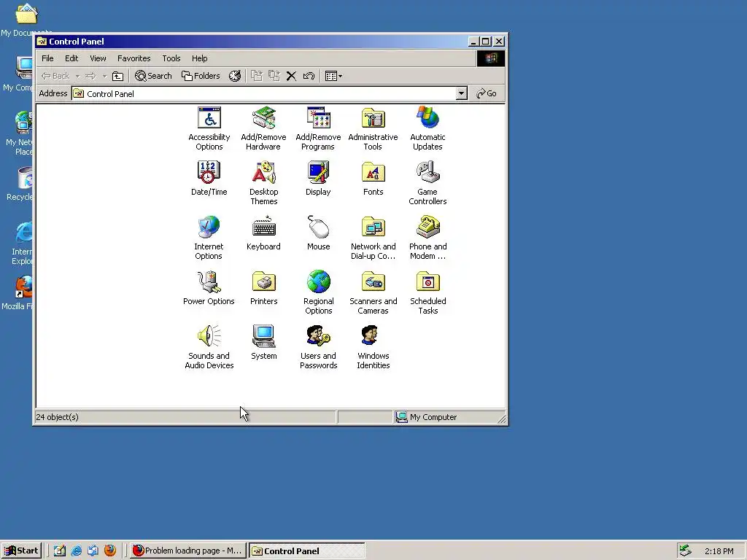Open Users and Passwords icon
Screen dimensions: 747x560
click(318, 348)
